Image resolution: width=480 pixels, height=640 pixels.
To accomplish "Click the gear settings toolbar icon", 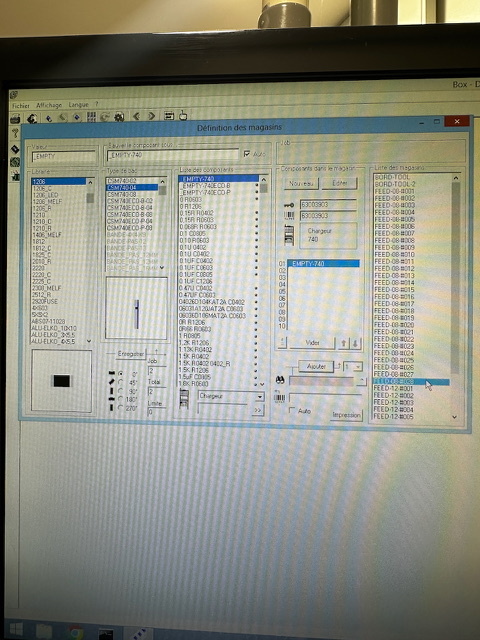I will [119, 117].
